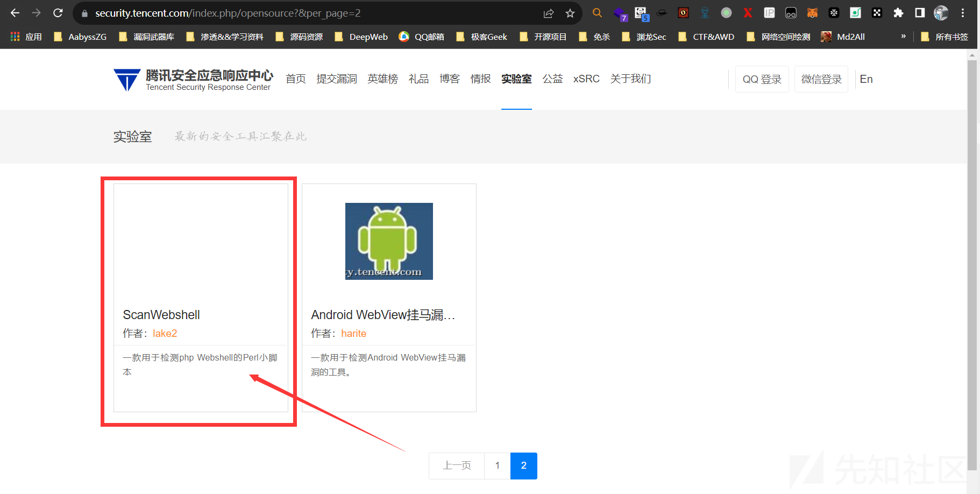Screen dimensions: 980x494
Task: Open the orange magnifier search extension
Action: (x=597, y=13)
